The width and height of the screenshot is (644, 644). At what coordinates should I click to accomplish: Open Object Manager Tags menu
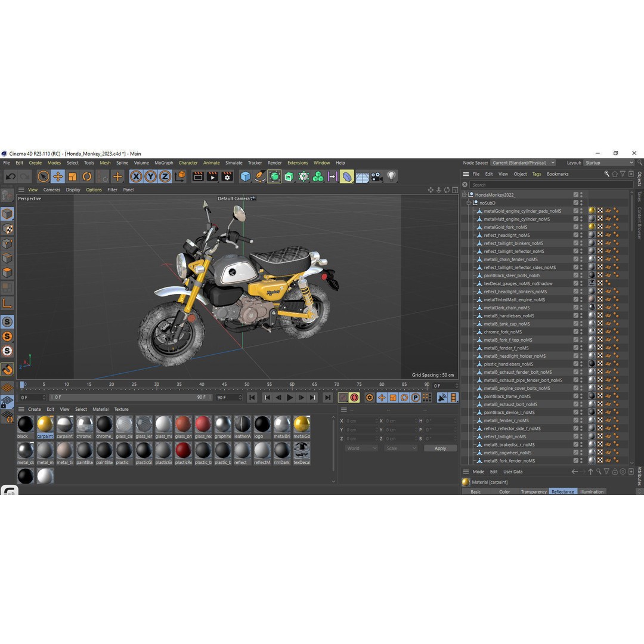537,174
